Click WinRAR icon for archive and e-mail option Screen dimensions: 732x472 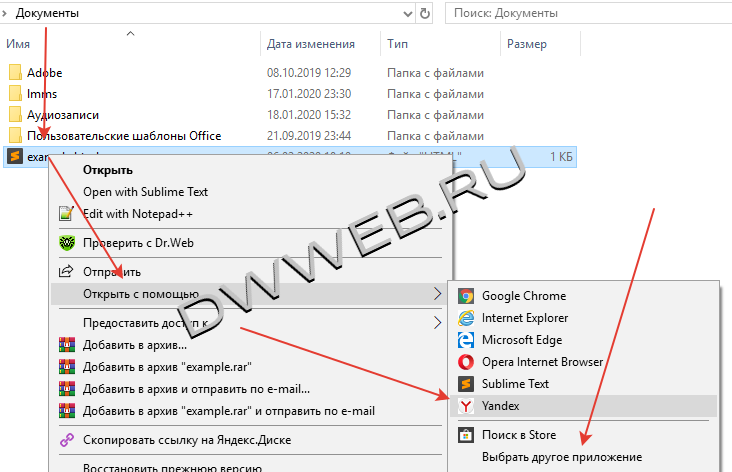67,388
